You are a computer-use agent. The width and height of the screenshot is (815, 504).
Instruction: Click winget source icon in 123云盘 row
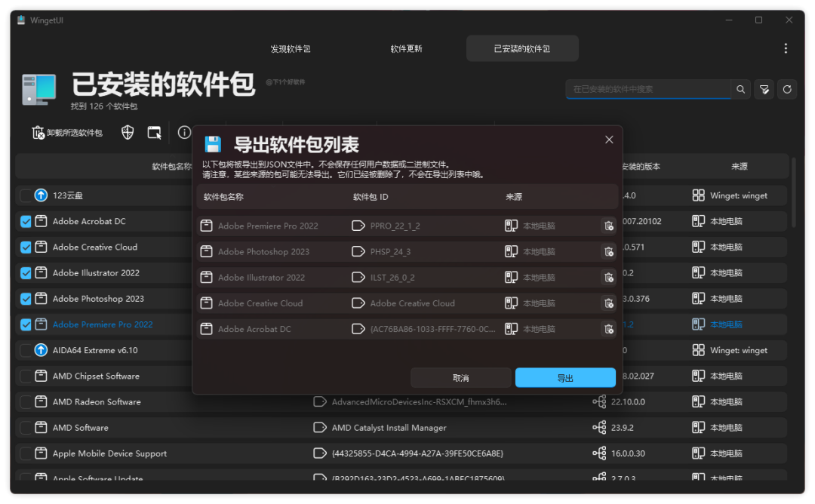699,195
